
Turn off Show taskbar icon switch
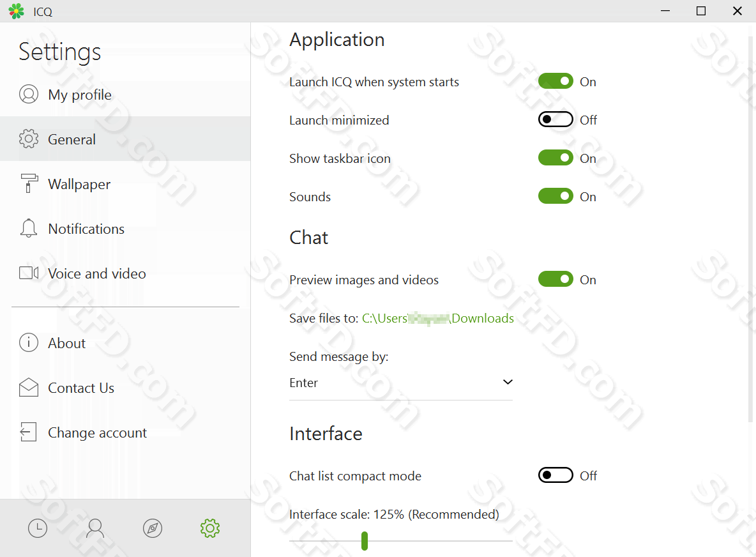[x=556, y=158]
